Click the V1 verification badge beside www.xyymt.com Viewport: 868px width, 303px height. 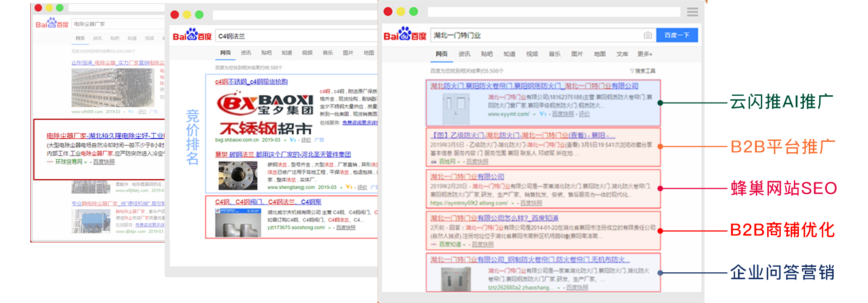[543, 114]
